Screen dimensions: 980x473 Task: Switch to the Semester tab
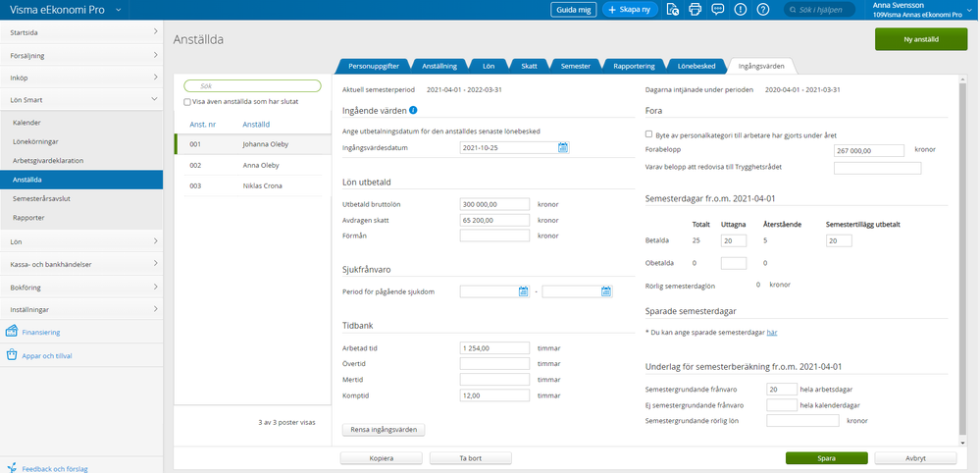[574, 66]
